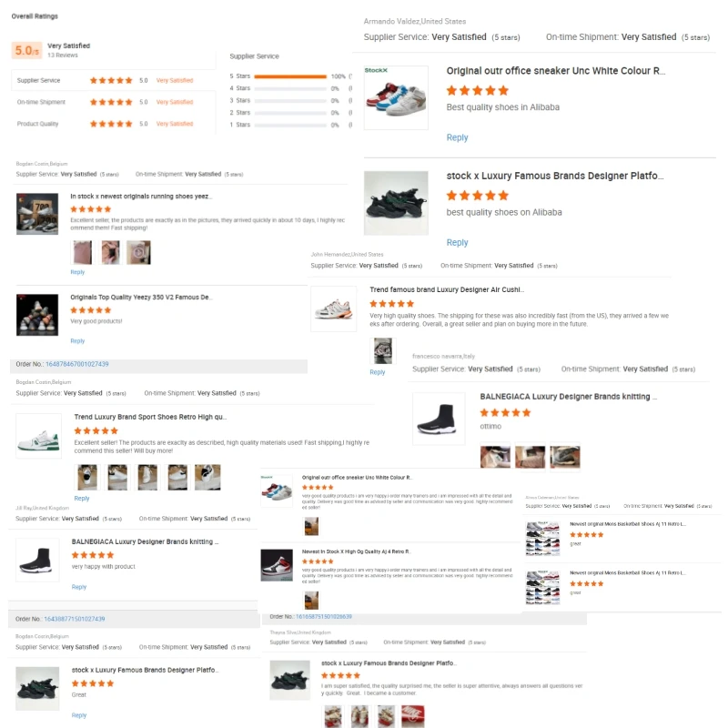Open the black platform sneaker image by Armando Valdez

click(x=396, y=203)
